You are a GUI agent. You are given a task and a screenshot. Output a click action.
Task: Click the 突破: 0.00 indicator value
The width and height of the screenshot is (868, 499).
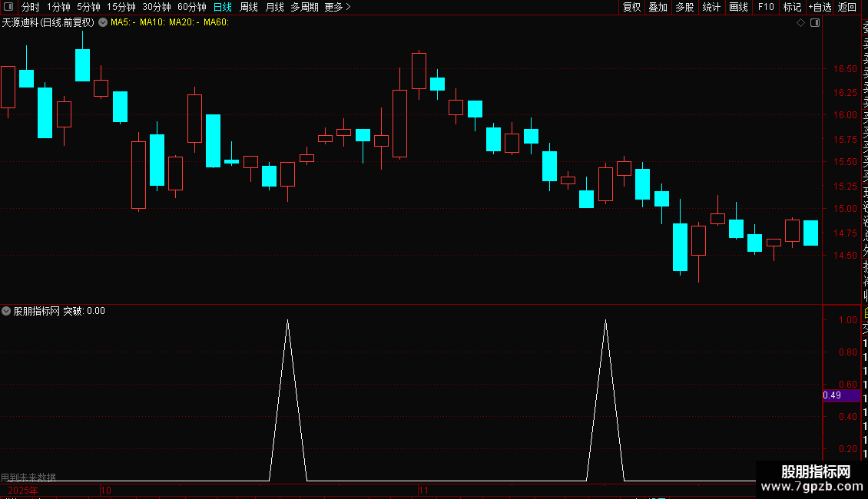[84, 311]
